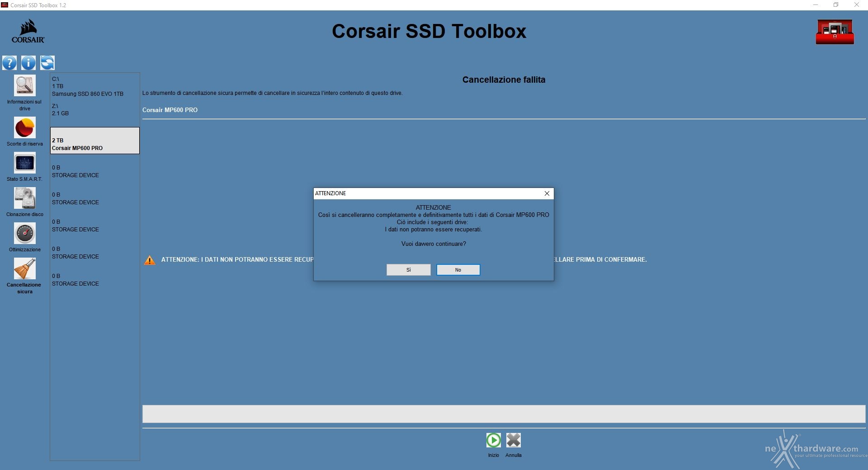Open the Help question mark icon
Screen dimensions: 868x470
[9, 63]
